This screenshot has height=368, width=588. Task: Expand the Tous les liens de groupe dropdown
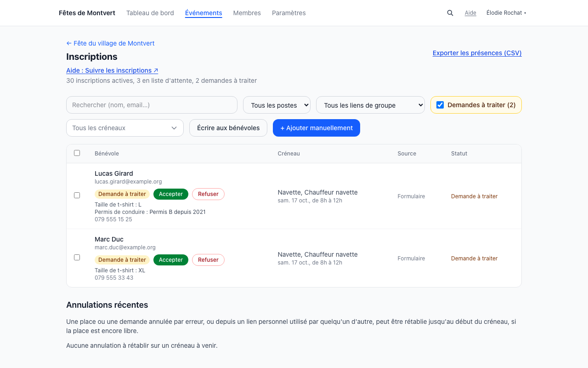(x=370, y=105)
